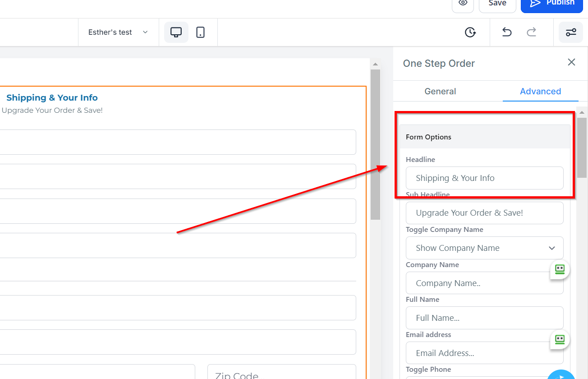This screenshot has height=379, width=588.
Task: Click the password manager icon near Company Name
Action: click(560, 269)
